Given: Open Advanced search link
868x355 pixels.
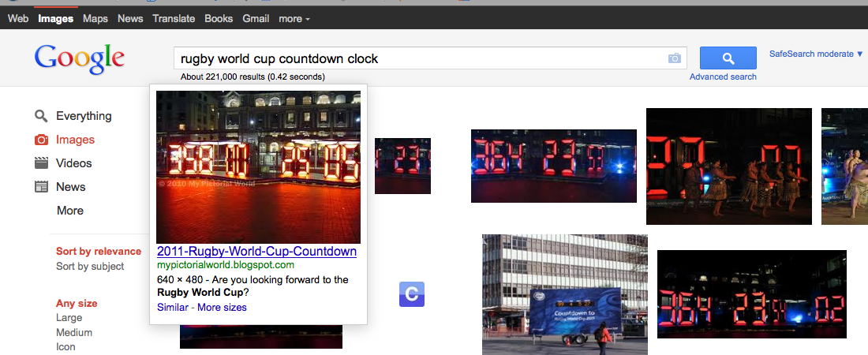Looking at the screenshot, I should point(723,77).
